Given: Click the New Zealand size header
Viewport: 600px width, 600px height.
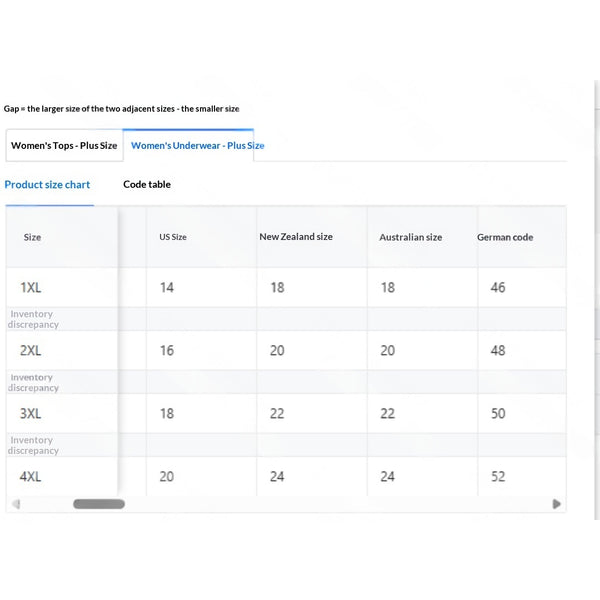Looking at the screenshot, I should [x=296, y=237].
